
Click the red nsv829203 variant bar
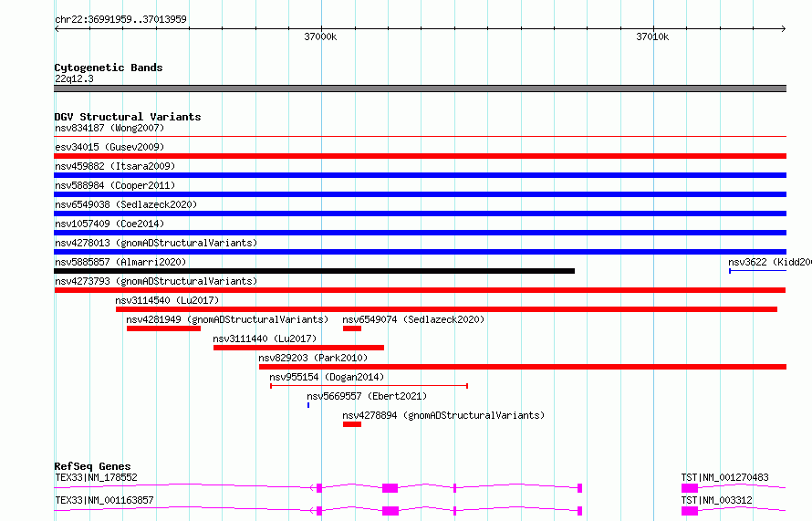523,367
